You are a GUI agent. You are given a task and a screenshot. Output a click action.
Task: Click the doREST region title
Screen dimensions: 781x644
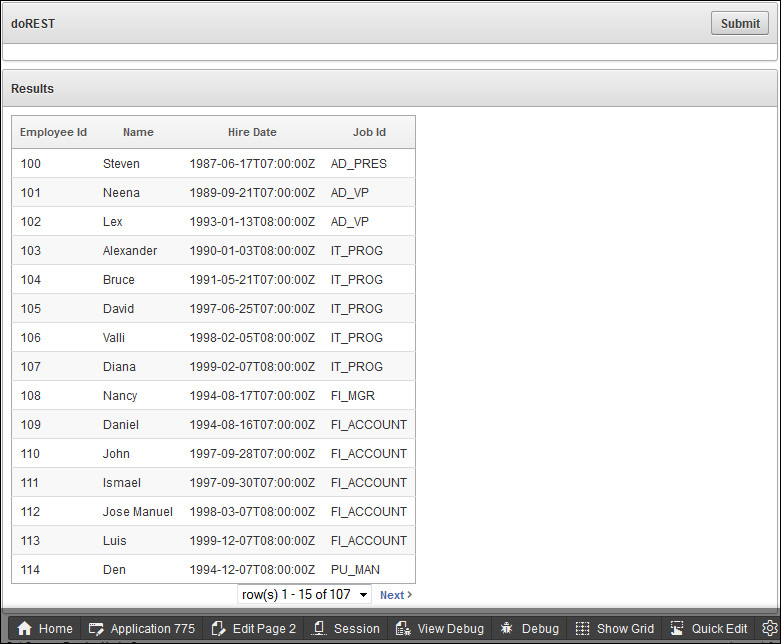pos(33,24)
